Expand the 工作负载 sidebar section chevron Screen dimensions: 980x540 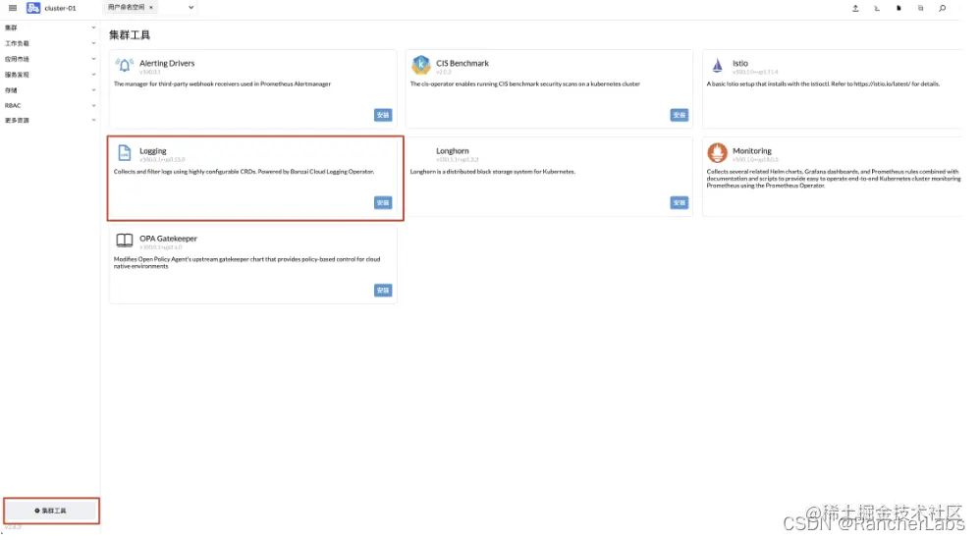93,43
